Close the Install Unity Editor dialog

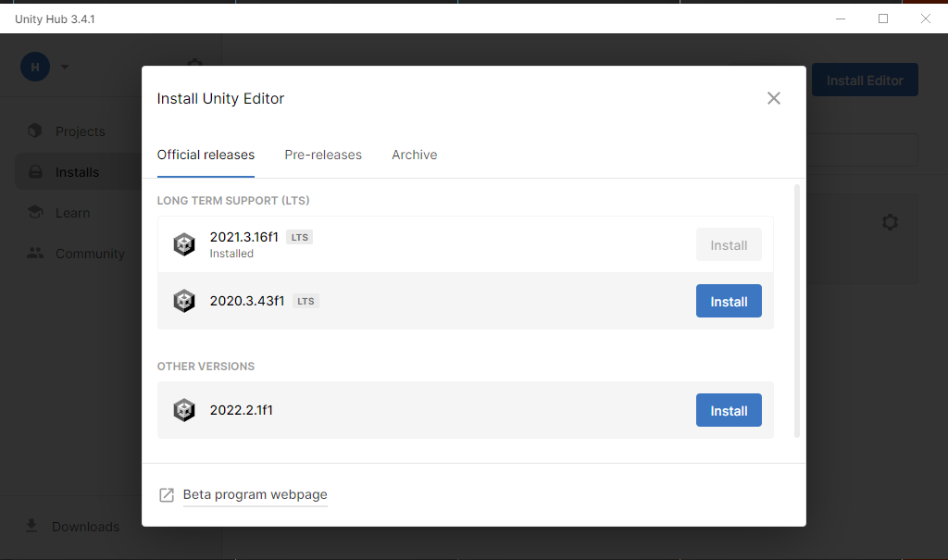[x=773, y=98]
